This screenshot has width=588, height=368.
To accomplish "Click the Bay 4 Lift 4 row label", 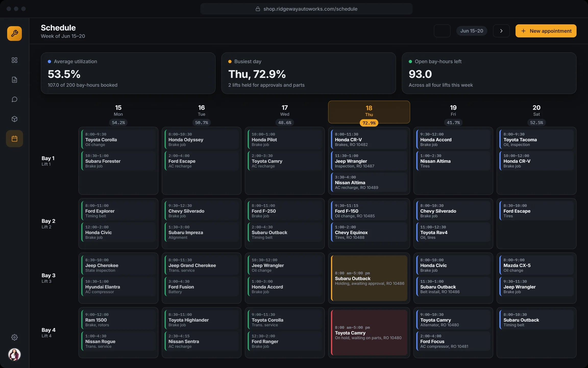I will pyautogui.click(x=48, y=332).
